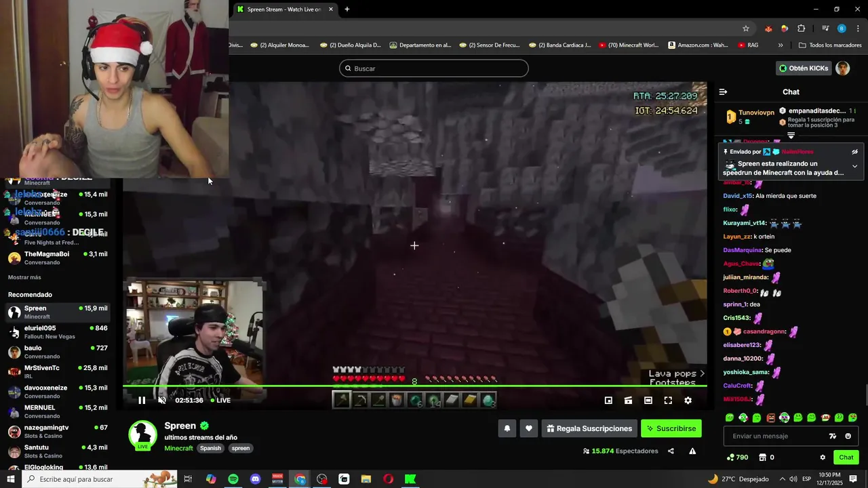The image size is (868, 488).
Task: Show hidden system tray icons
Action: pyautogui.click(x=783, y=479)
